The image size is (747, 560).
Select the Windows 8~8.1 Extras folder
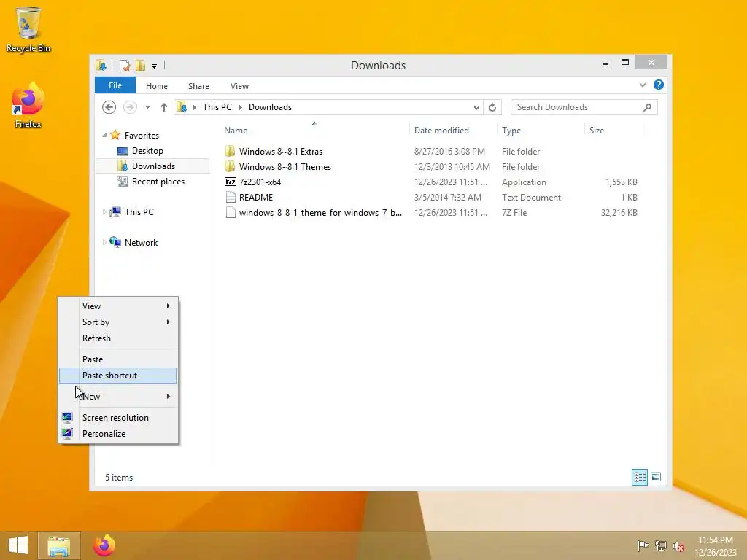pos(281,152)
